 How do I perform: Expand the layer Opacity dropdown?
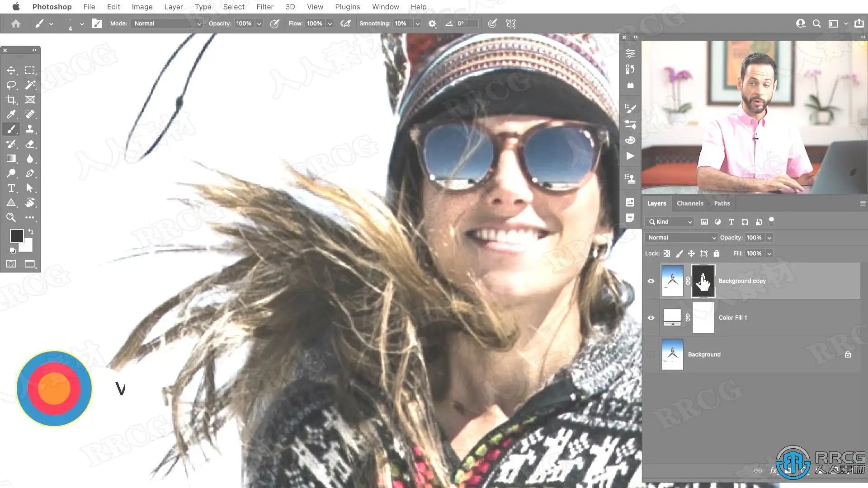(769, 238)
